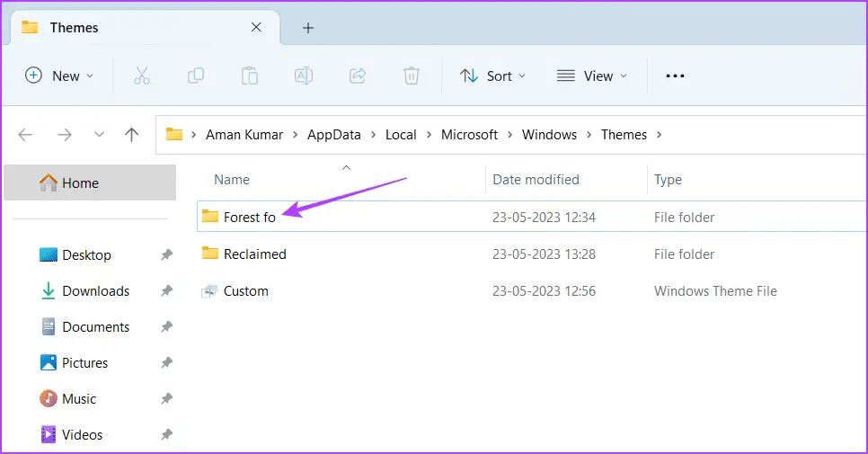
Task: Go up one folder level arrow
Action: pyautogui.click(x=132, y=135)
